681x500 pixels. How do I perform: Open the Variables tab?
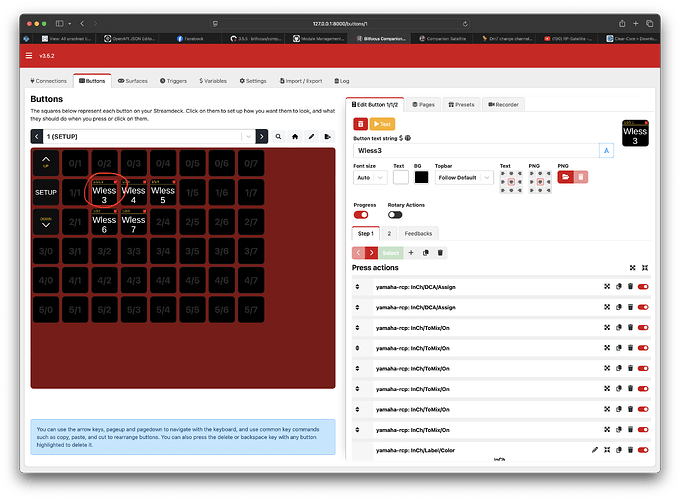[213, 81]
